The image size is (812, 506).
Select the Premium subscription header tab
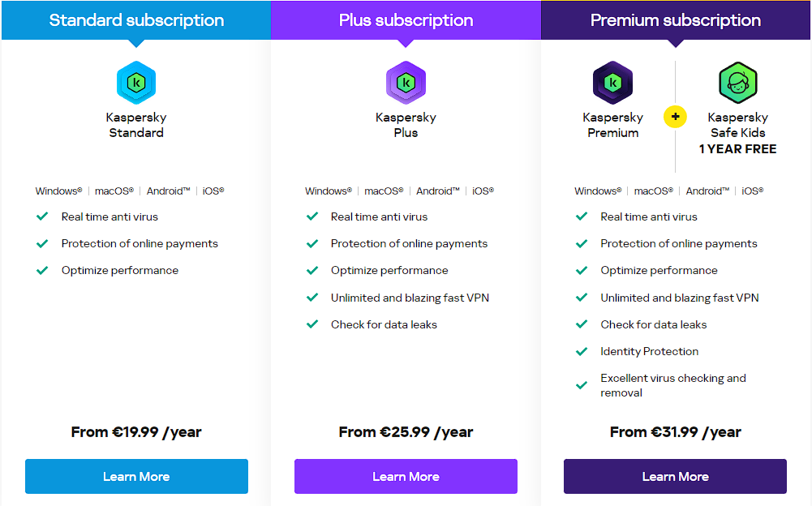click(675, 20)
